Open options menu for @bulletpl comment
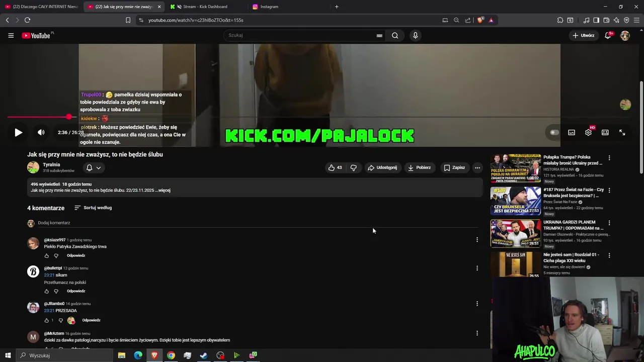This screenshot has width=644, height=362. [x=477, y=268]
